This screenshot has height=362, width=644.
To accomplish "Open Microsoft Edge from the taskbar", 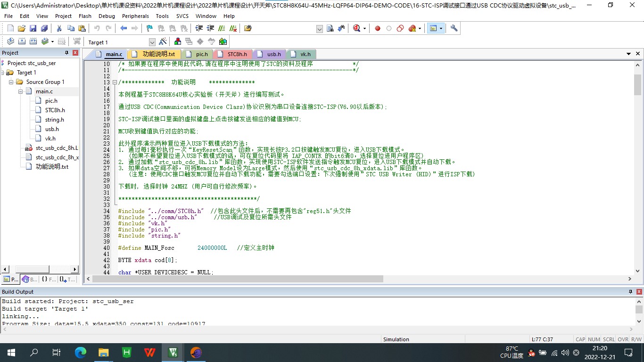I will pyautogui.click(x=81, y=352).
